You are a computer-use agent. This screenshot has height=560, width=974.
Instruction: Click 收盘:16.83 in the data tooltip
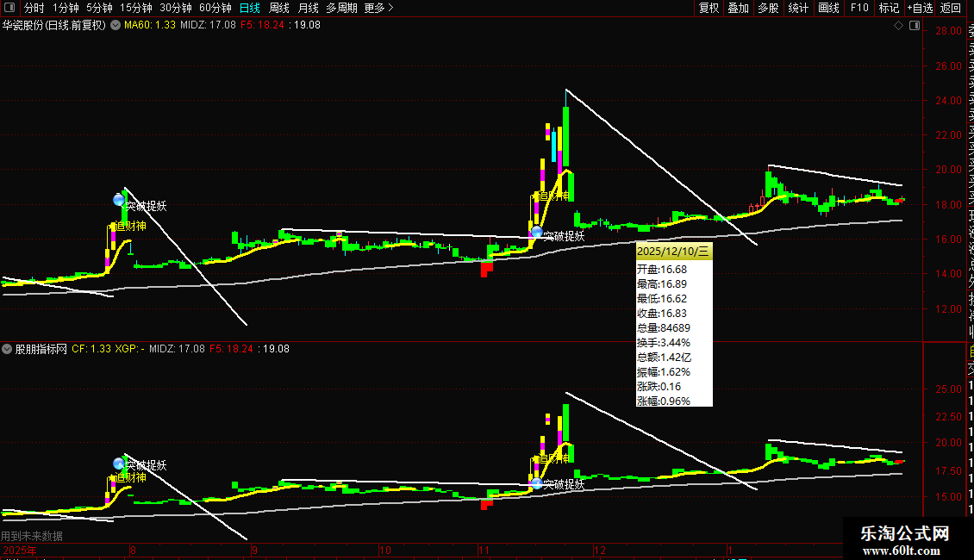[662, 314]
